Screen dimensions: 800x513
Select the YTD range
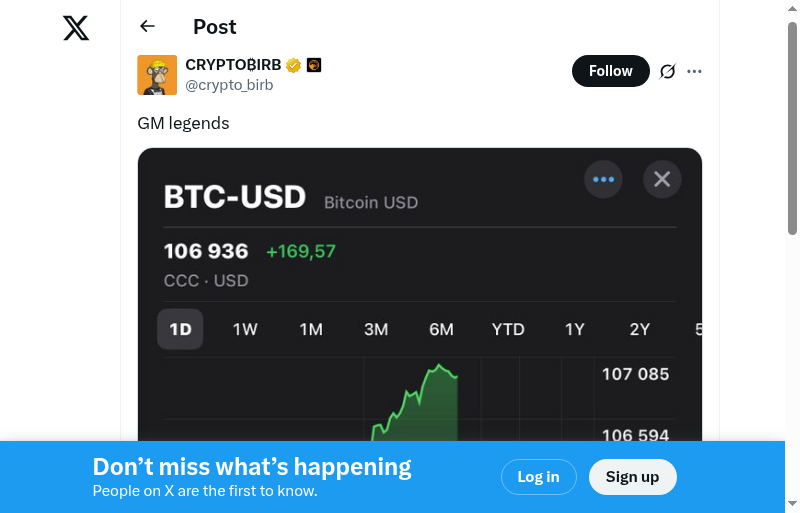coord(508,329)
